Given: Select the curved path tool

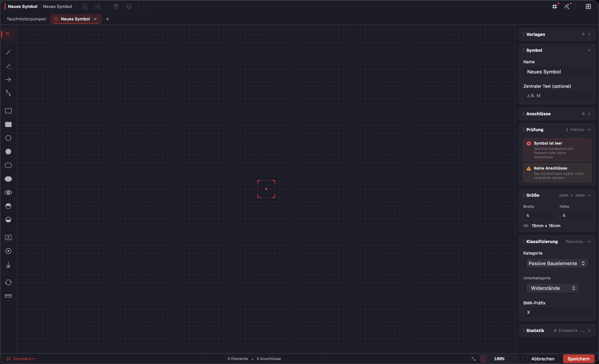Looking at the screenshot, I should pos(8,93).
